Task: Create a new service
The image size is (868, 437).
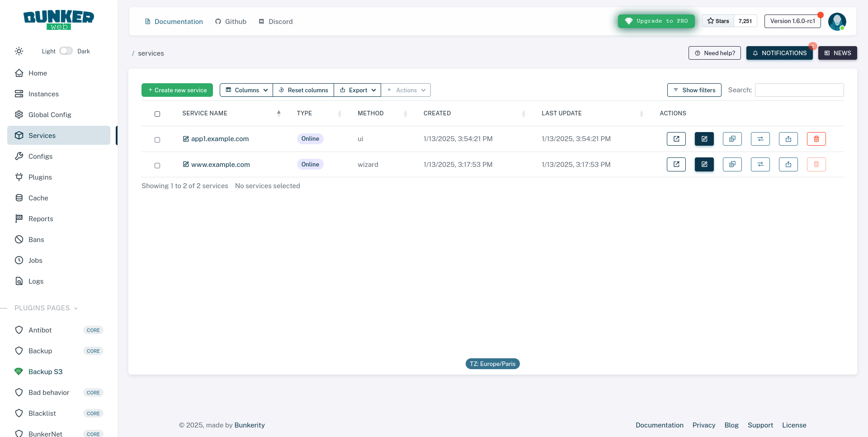Action: pos(177,90)
